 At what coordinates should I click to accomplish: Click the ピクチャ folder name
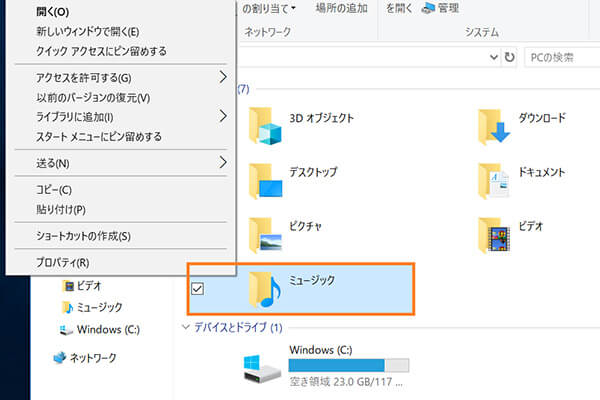305,226
